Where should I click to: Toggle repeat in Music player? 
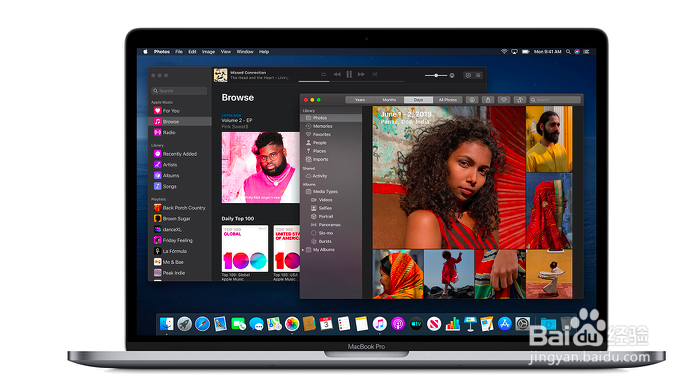tap(324, 74)
